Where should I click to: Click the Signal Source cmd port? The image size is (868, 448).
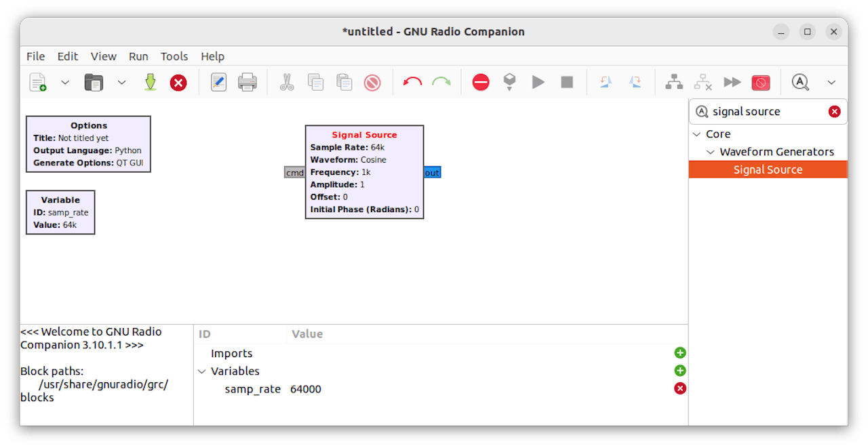pos(294,173)
